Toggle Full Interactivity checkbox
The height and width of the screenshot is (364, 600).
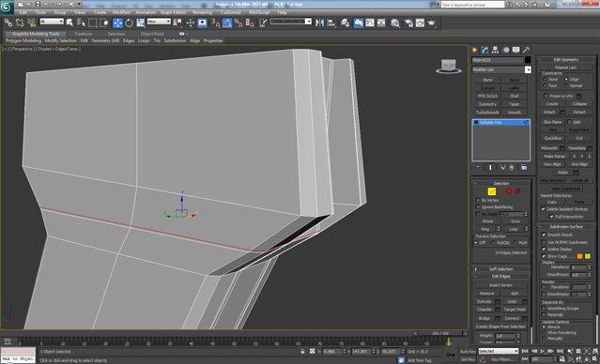[x=551, y=217]
